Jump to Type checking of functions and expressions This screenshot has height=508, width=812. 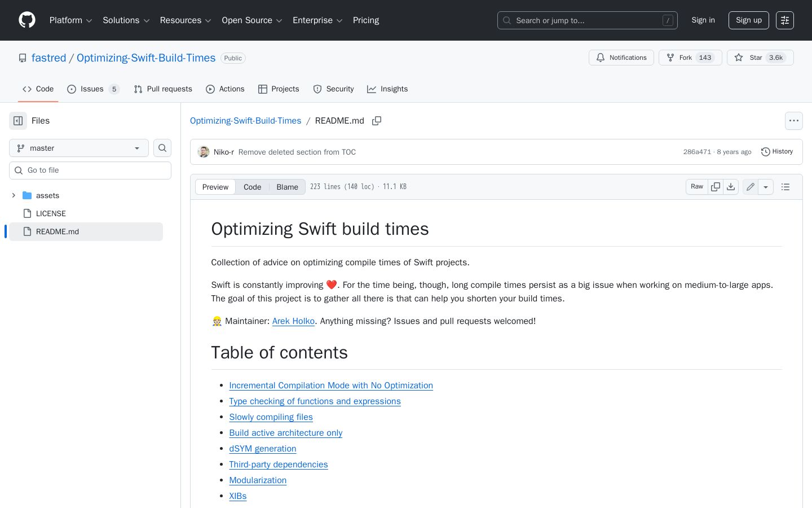(x=315, y=401)
